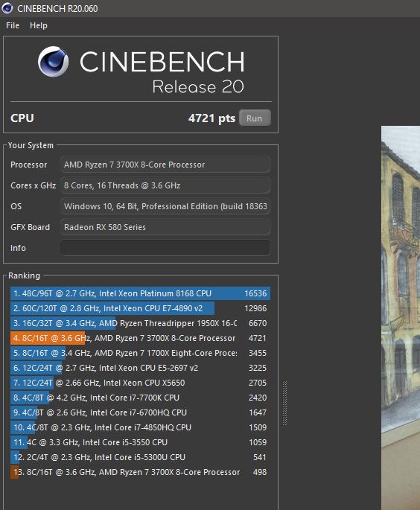Run the CPU benchmark
The image size is (420, 510).
pyautogui.click(x=255, y=118)
